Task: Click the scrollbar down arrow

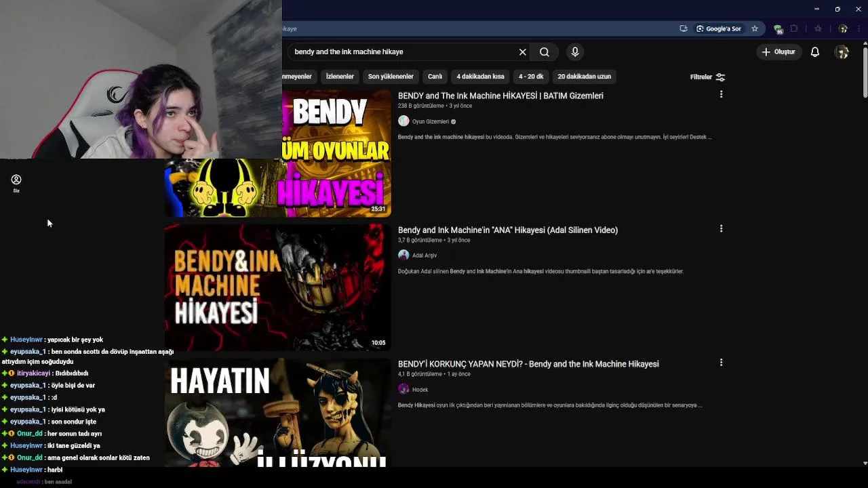Action: [865, 464]
